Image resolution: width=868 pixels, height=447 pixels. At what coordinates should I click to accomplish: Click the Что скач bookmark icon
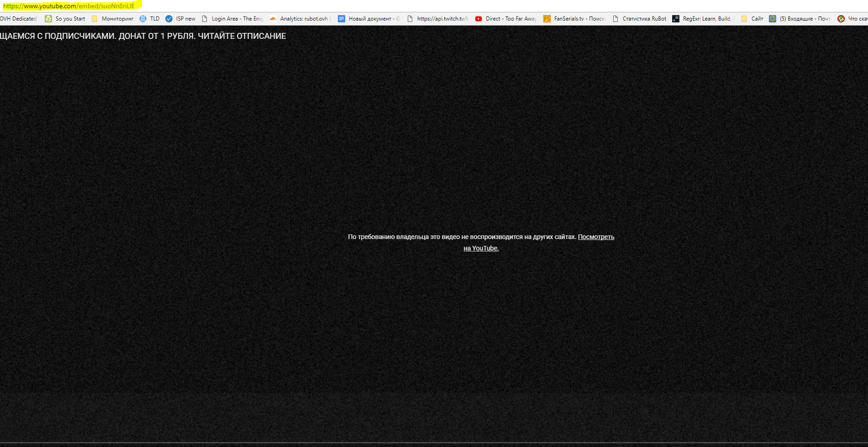point(841,19)
